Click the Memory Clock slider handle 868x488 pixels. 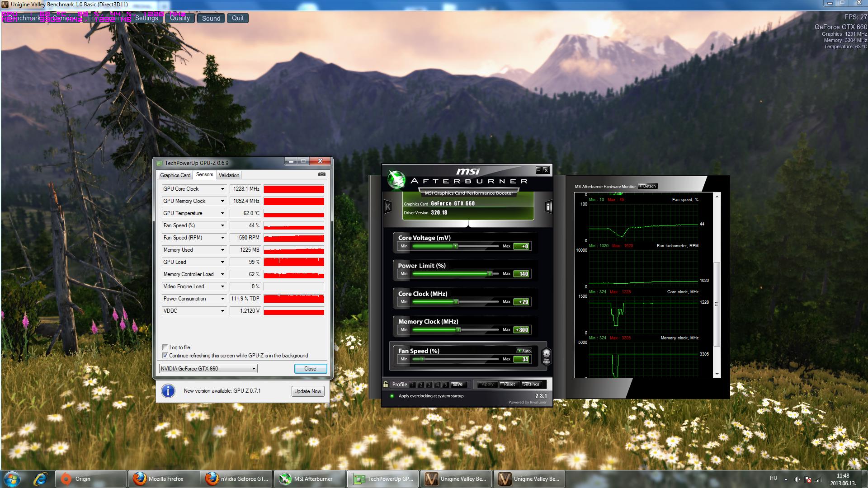click(458, 330)
